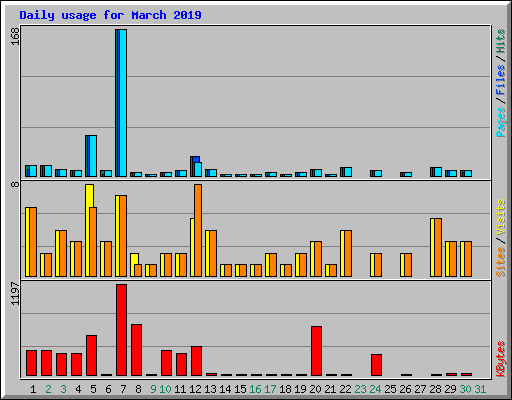Click the red KBytes bar for day 1

[x=31, y=363]
